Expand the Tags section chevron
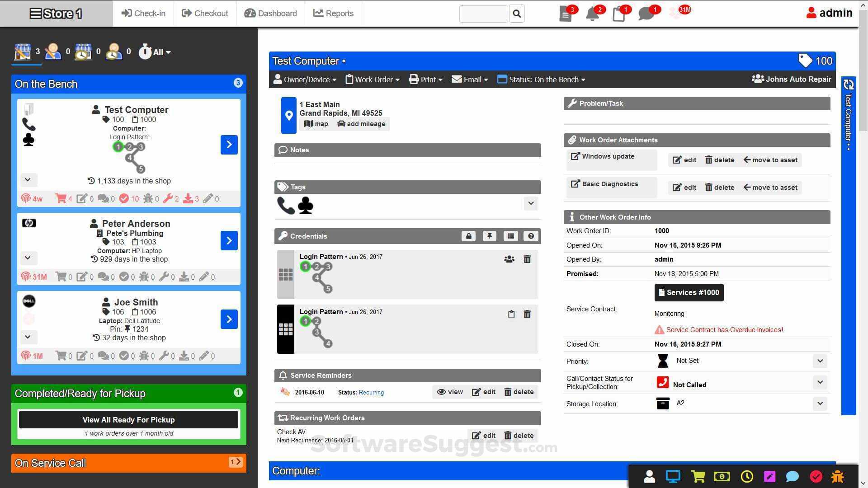 pyautogui.click(x=531, y=203)
